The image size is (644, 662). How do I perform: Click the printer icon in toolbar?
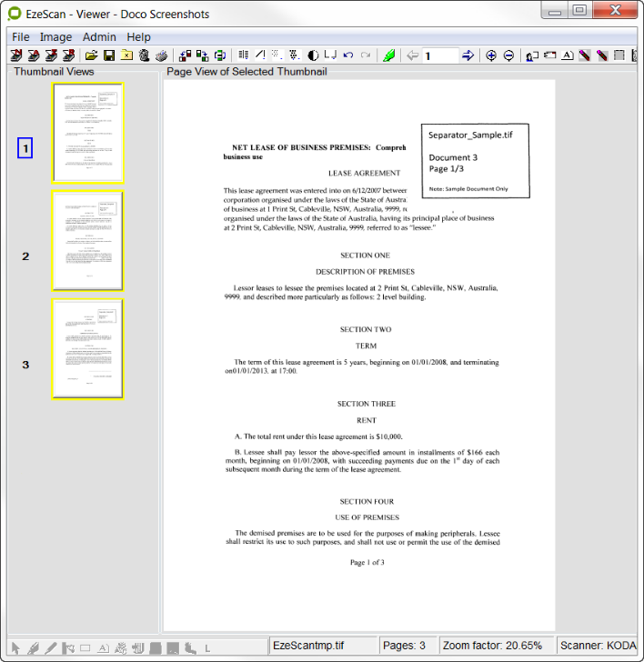click(x=161, y=55)
